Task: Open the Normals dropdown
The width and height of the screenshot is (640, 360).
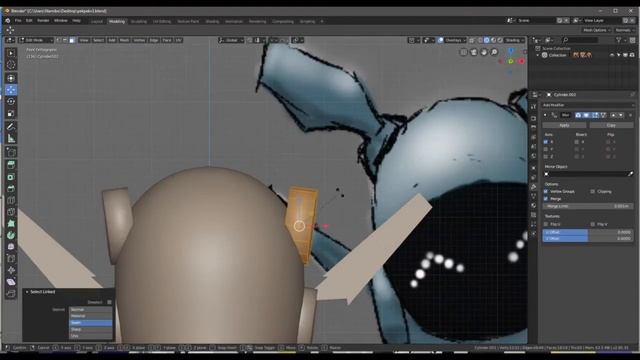Action: 624,30
